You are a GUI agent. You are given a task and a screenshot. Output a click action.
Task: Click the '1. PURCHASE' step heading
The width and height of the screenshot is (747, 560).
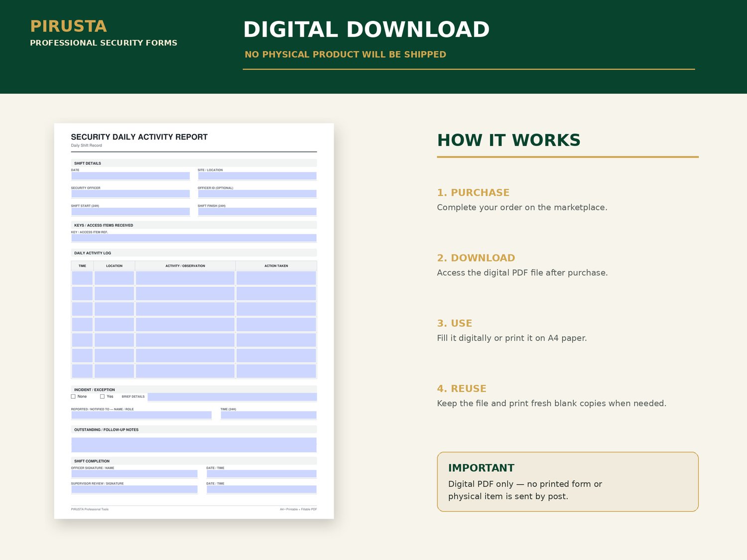[473, 193]
